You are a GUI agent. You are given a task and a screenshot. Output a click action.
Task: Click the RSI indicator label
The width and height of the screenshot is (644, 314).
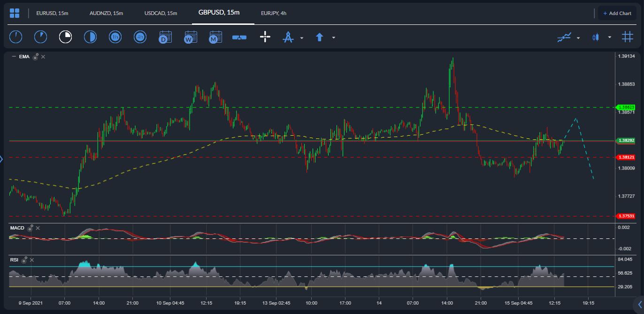coord(14,259)
